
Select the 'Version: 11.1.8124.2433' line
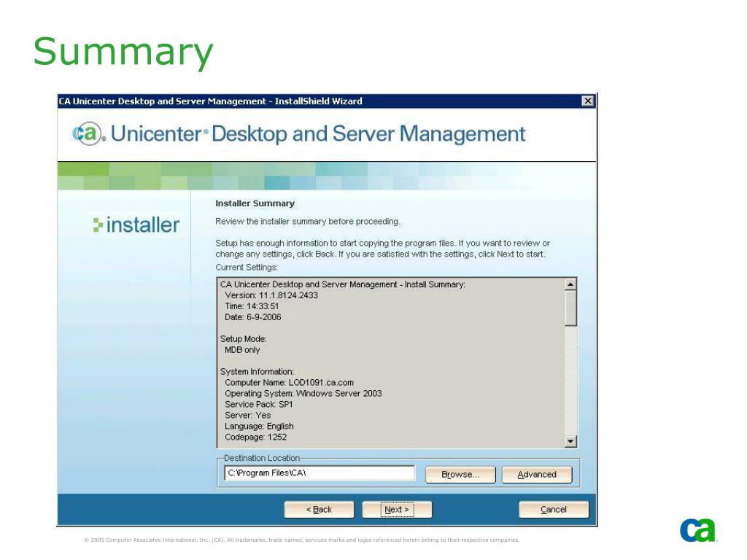(271, 295)
